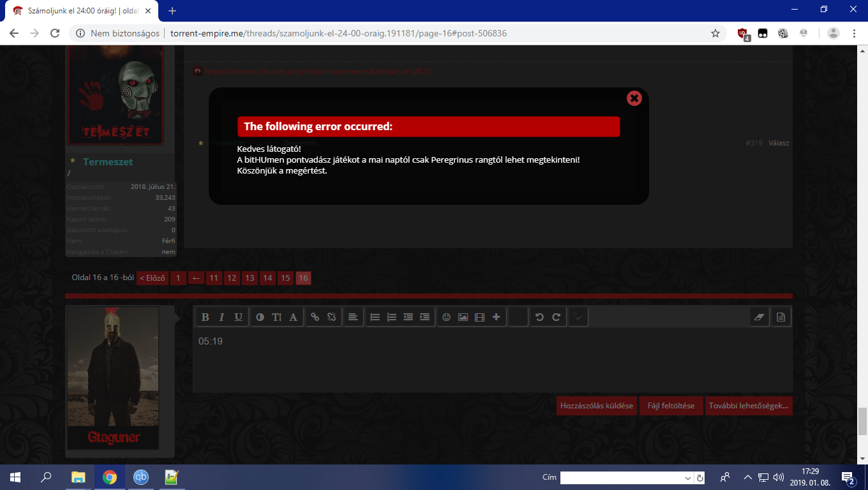Expand the text alignment options
This screenshot has width=868, height=490.
click(x=352, y=317)
